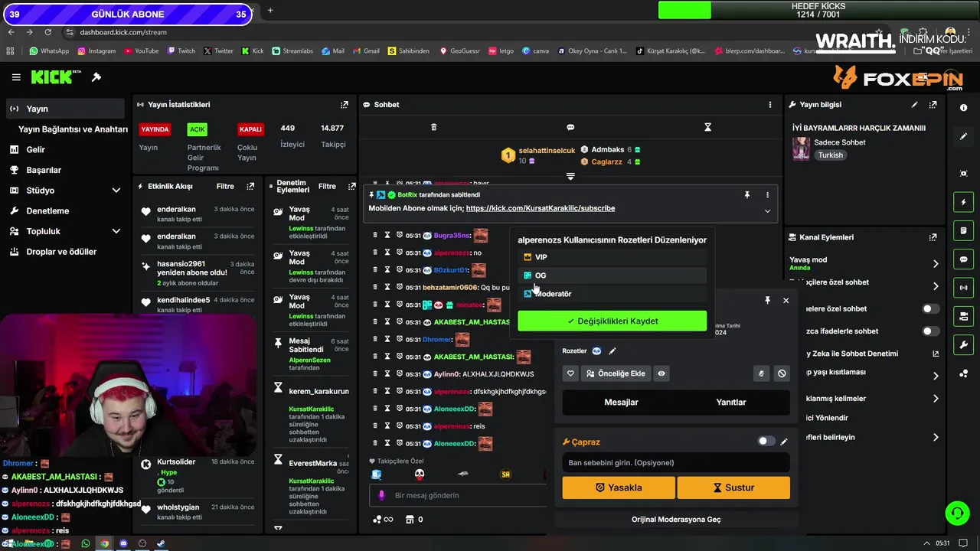
Task: Select the VIP badge option
Action: point(612,257)
